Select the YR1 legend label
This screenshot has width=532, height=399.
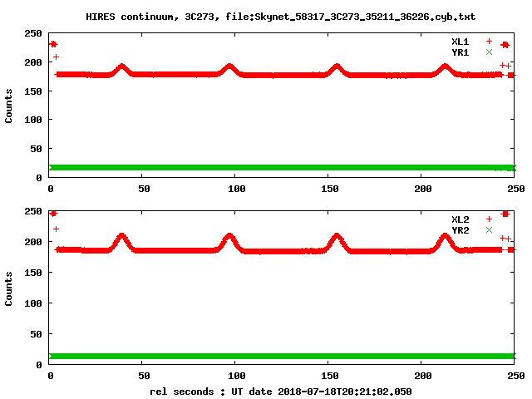[460, 52]
